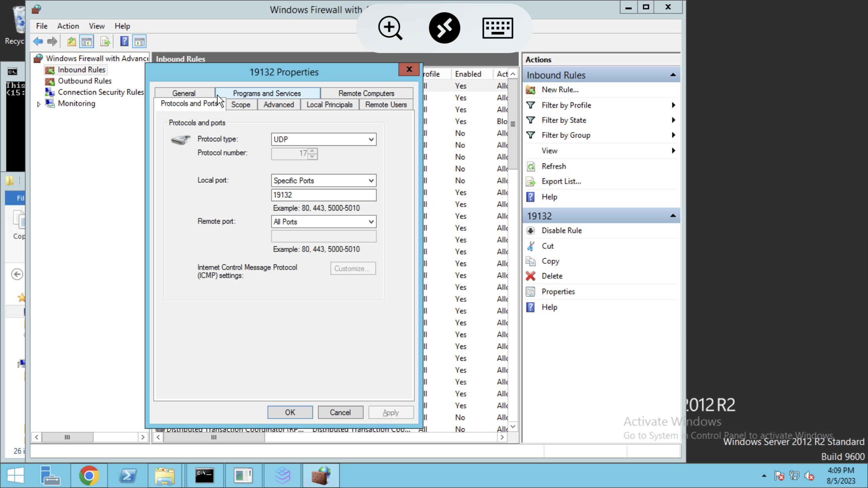This screenshot has height=488, width=868.
Task: Click the local port 19132 text field
Action: [323, 195]
